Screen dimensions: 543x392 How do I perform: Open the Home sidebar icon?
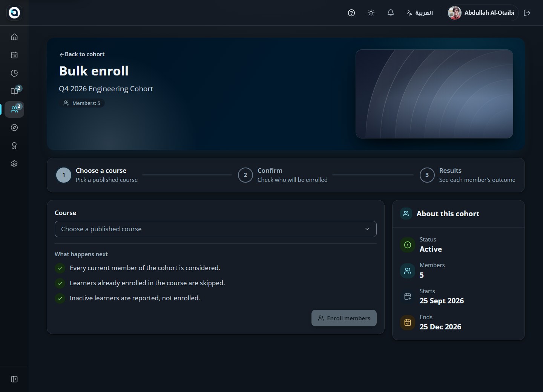click(14, 37)
